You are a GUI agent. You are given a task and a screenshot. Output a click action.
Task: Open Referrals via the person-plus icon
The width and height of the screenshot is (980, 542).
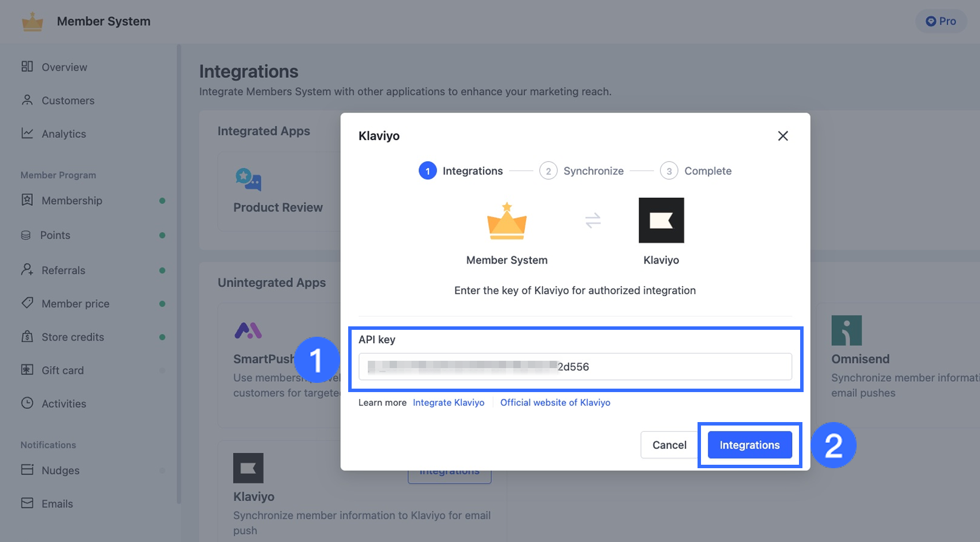click(27, 269)
